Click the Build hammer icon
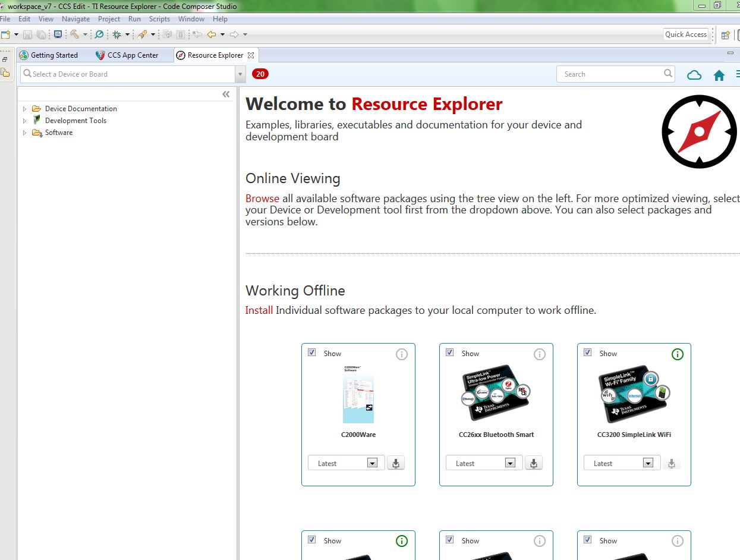Image resolution: width=740 pixels, height=560 pixels. [74, 34]
